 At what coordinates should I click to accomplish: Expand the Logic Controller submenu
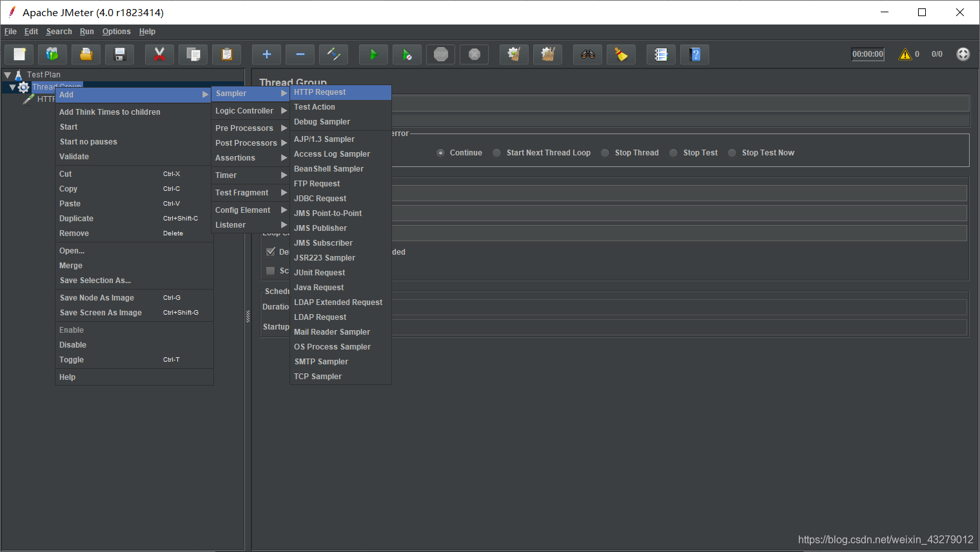(x=251, y=111)
